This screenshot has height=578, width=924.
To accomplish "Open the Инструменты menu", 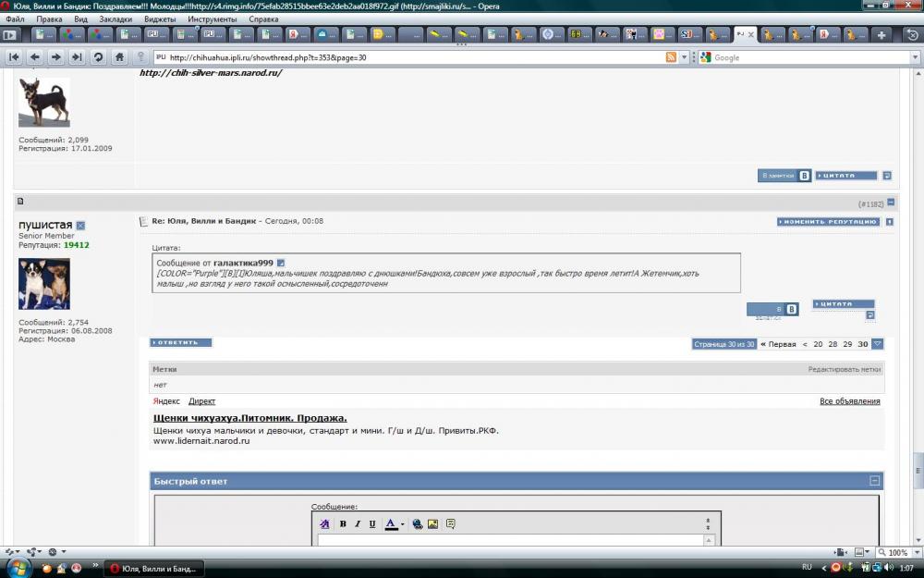I will (x=212, y=18).
